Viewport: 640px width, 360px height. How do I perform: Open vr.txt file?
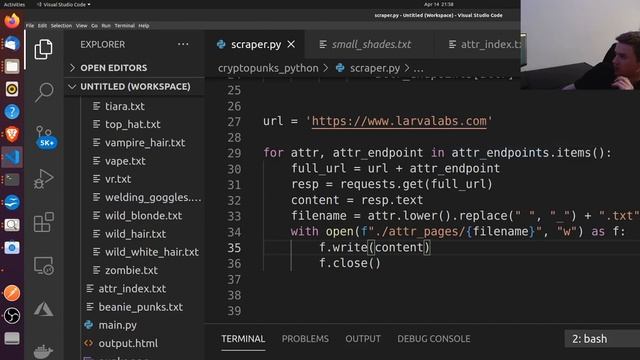(118, 179)
